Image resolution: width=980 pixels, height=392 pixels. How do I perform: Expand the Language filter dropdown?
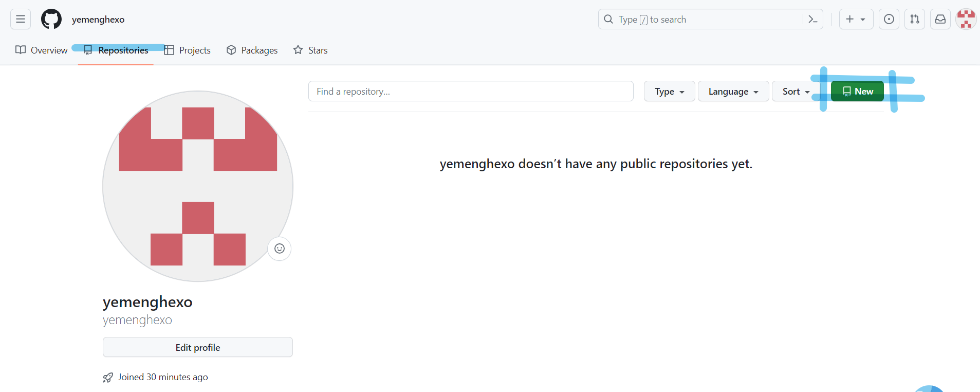(x=733, y=92)
